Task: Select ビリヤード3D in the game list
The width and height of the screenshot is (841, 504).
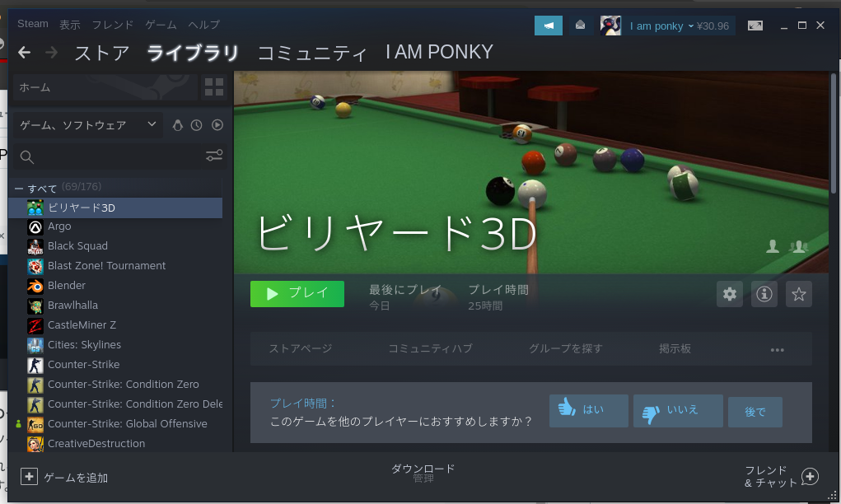Action: point(115,208)
